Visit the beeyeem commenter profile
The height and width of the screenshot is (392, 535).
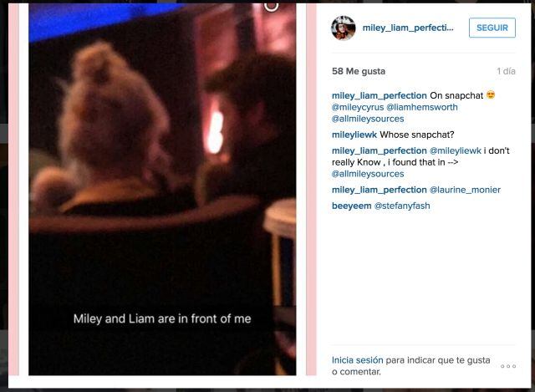pyautogui.click(x=351, y=206)
